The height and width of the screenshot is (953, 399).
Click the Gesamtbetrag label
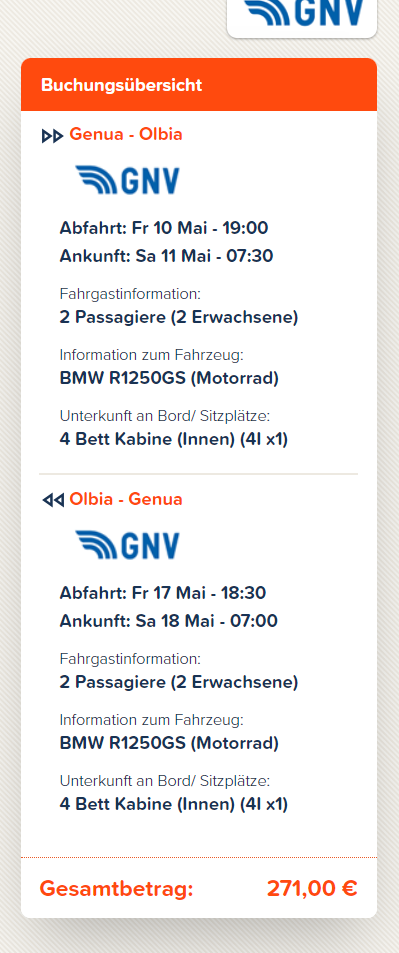[x=116, y=889]
